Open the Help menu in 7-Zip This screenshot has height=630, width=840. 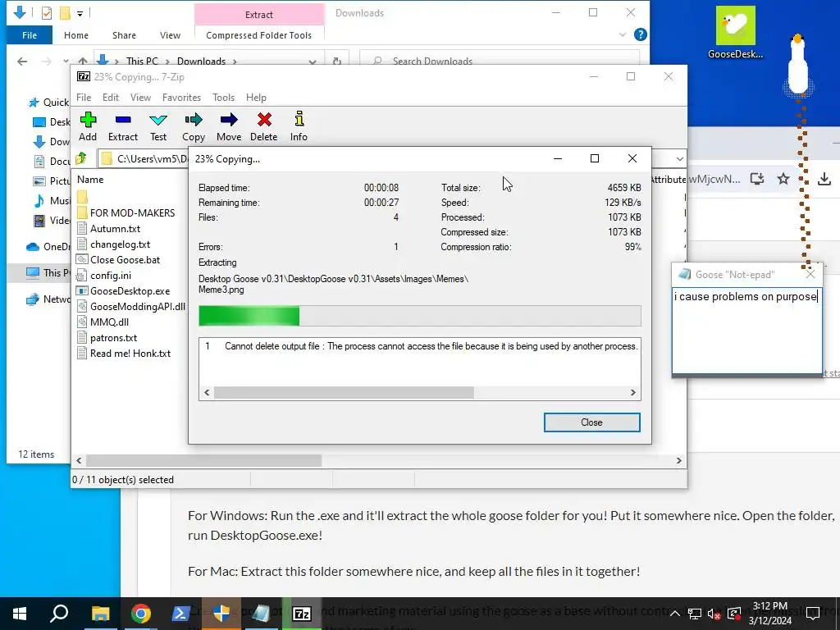[x=256, y=98]
